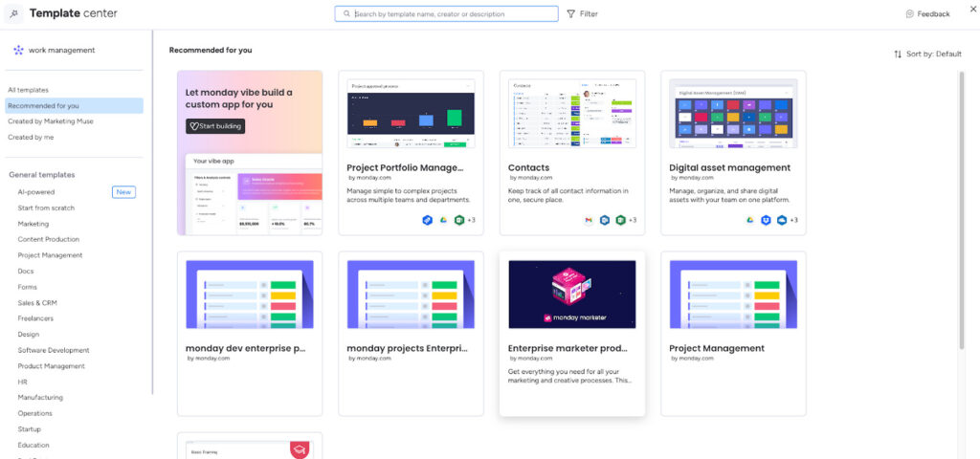Select Recommended for you in sidebar
Image resolution: width=980 pixels, height=459 pixels.
(75, 105)
